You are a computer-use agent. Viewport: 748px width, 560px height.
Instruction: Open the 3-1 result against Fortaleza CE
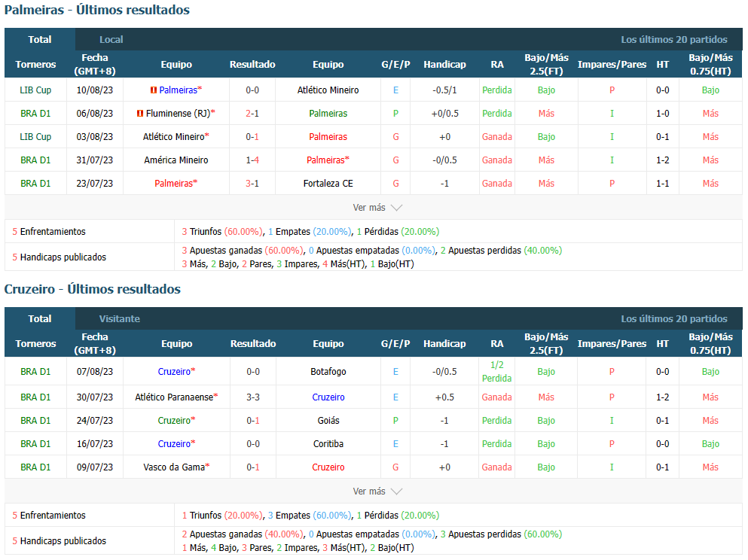tap(252, 184)
